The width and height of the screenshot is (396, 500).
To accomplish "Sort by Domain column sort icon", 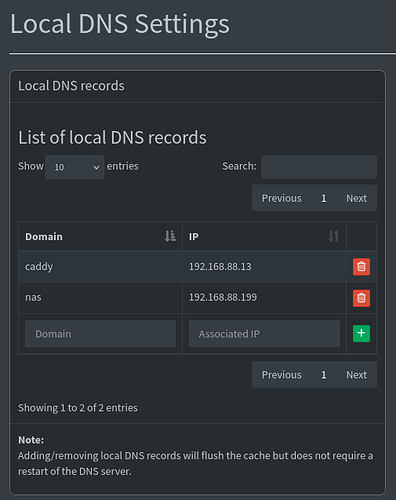I will coord(170,236).
